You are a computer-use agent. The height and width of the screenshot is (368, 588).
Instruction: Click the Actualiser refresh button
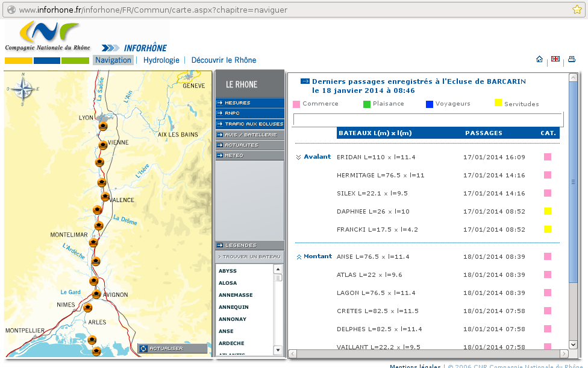click(x=165, y=348)
